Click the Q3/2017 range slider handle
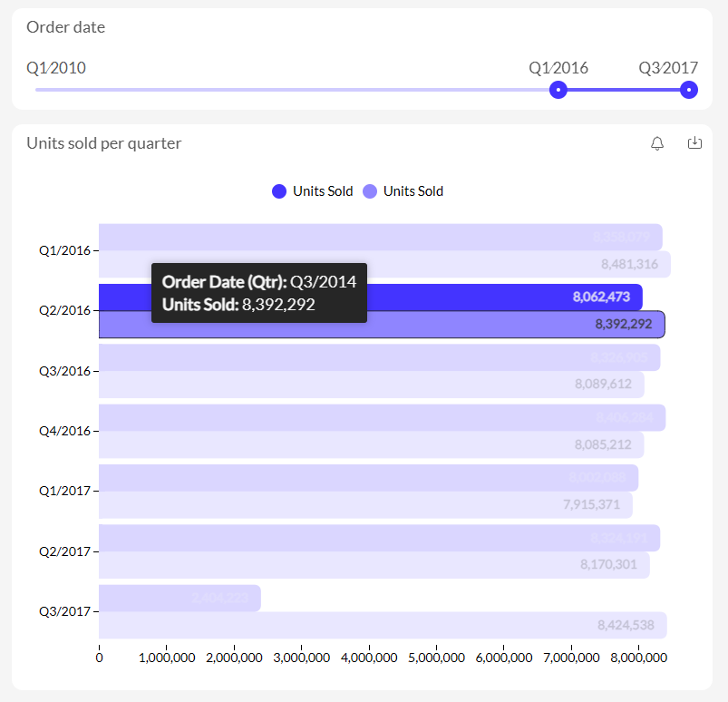 click(x=689, y=90)
